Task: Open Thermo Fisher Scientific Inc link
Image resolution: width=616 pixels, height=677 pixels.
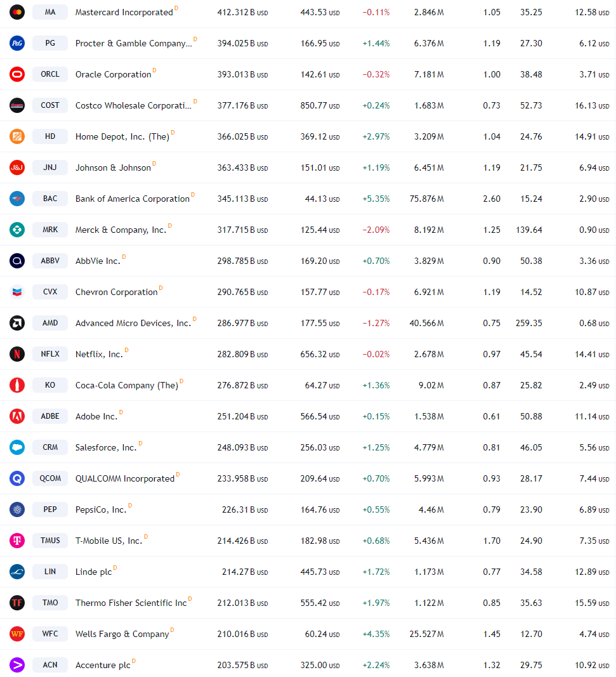Action: [131, 603]
